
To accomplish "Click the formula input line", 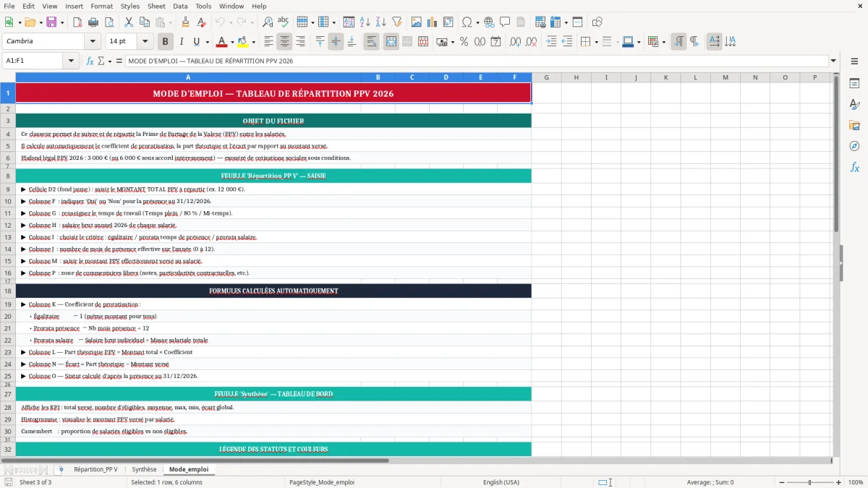I will [476, 61].
